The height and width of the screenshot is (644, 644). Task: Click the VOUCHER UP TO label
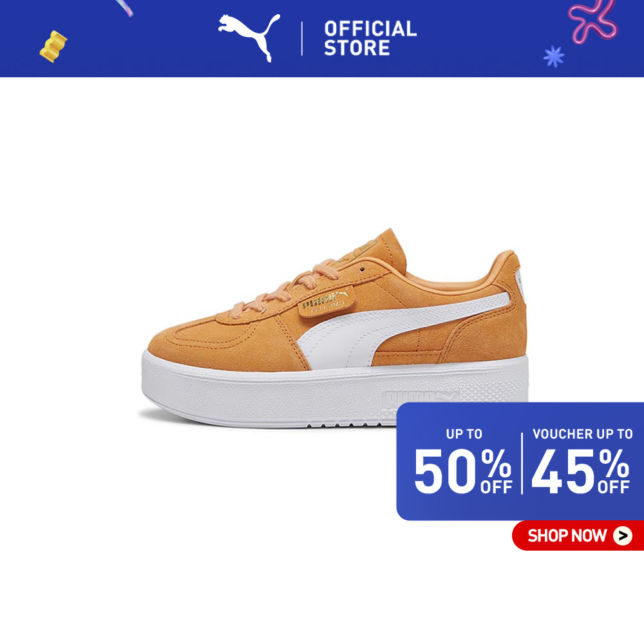(x=582, y=434)
